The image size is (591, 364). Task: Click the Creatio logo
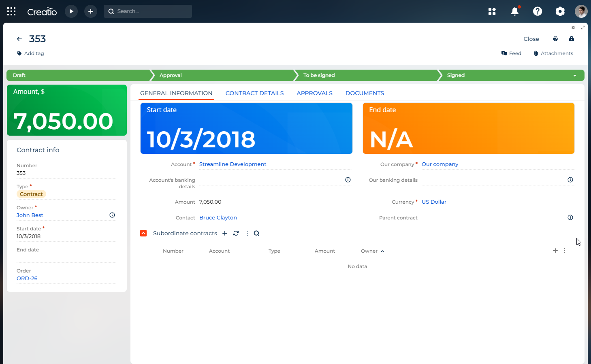coord(42,11)
